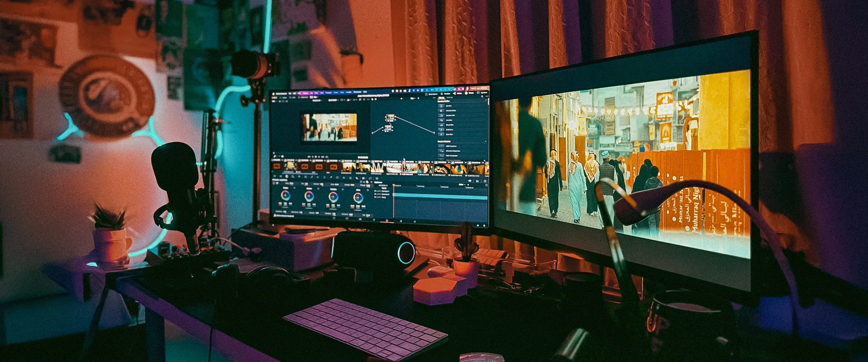Switch to the Fairlight page
The width and height of the screenshot is (868, 362).
[x=401, y=221]
